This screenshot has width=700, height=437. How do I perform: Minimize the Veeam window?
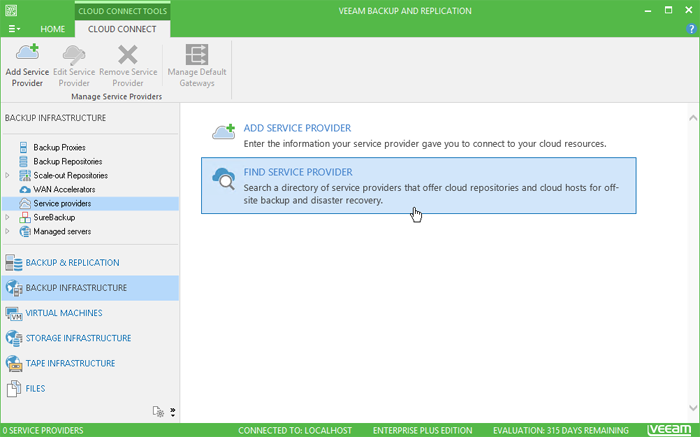point(648,11)
